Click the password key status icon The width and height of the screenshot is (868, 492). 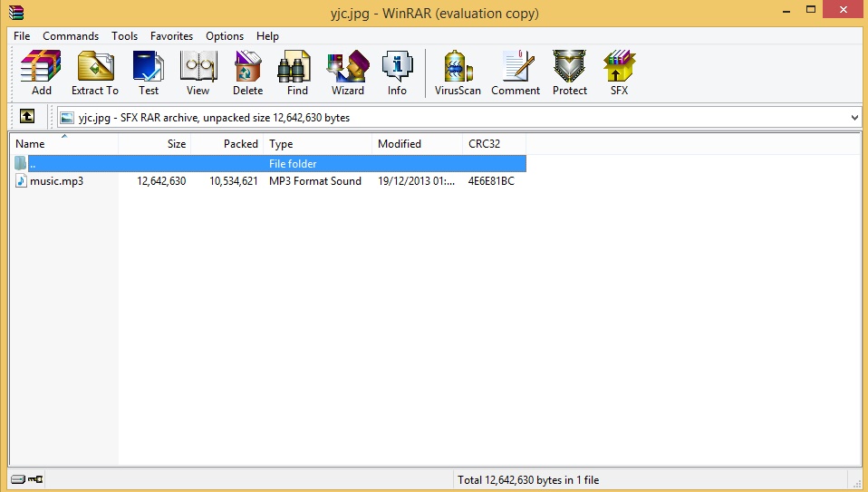[x=35, y=479]
